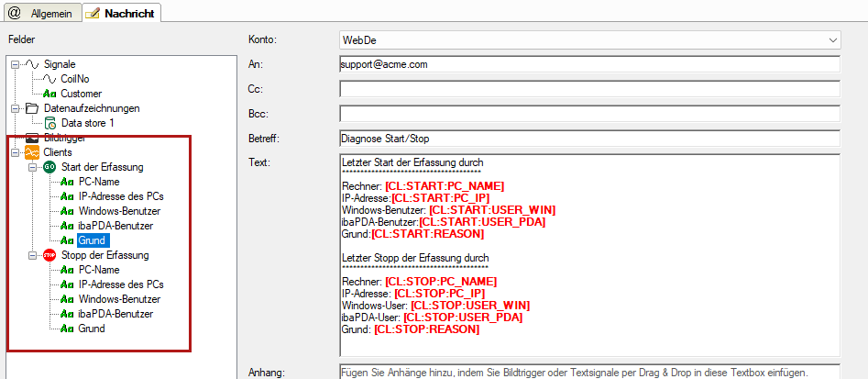Screen dimensions: 868x379
Task: Select the Nachricht tab
Action: 122,12
